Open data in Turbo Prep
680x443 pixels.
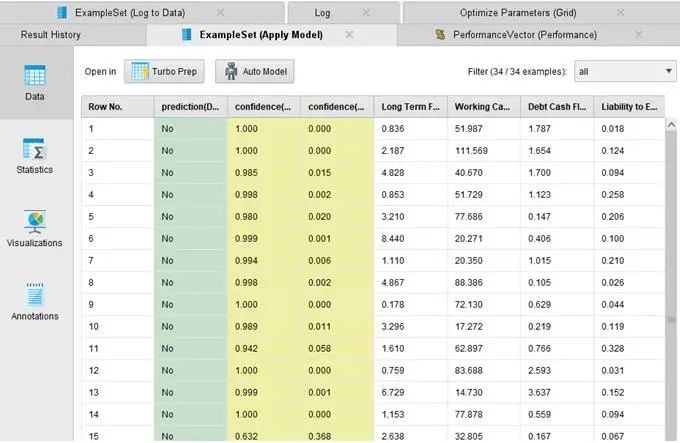coord(164,72)
